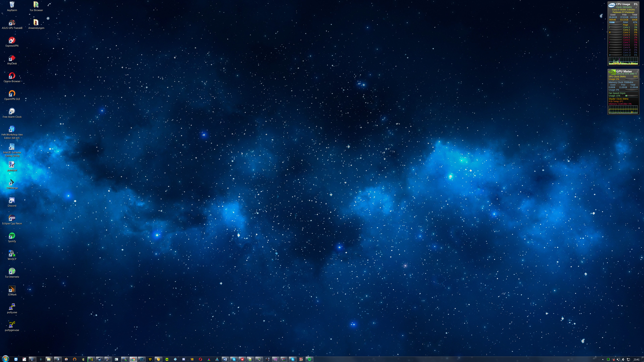Switch to Photoshop in the taskbar
This screenshot has width=644, height=362.
pos(142,359)
